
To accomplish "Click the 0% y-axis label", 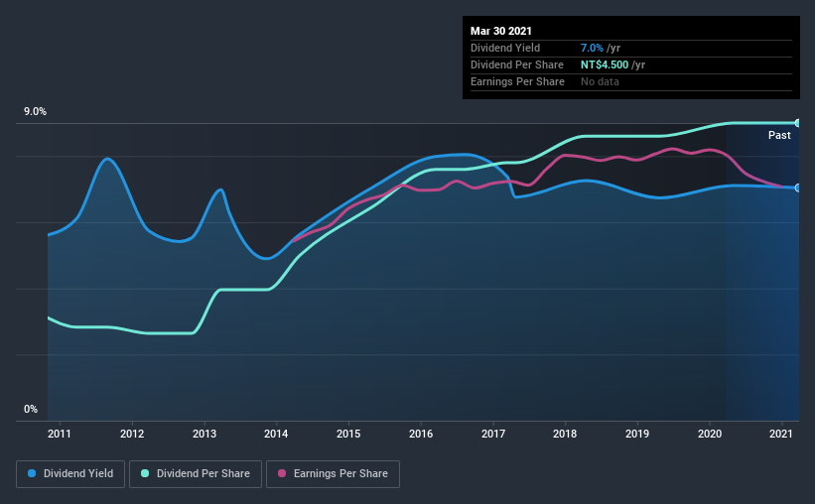I will (31, 410).
